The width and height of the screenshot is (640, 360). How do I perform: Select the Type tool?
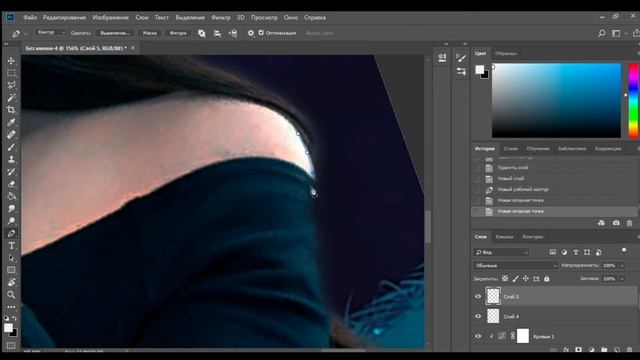11,246
